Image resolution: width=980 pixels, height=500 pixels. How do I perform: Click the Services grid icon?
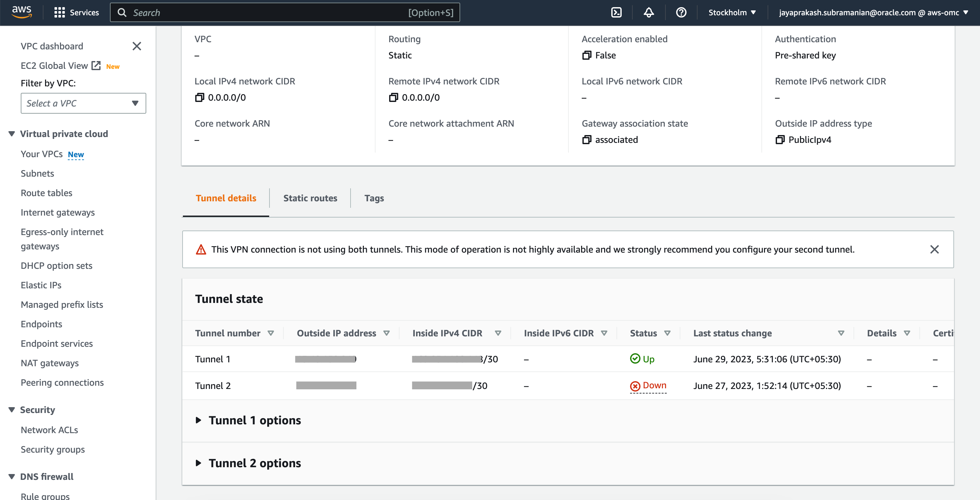coord(60,12)
